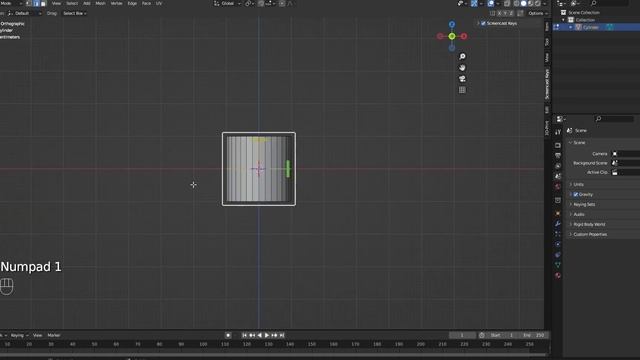Switch perspective/orthographic grid icon
The height and width of the screenshot is (360, 640).
click(x=462, y=90)
